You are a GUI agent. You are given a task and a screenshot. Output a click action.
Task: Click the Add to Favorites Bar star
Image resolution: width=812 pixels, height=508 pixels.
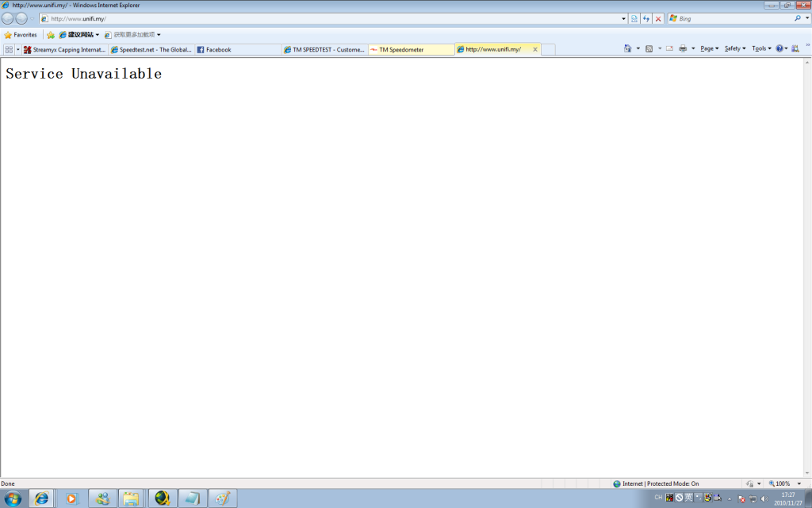pyautogui.click(x=51, y=35)
